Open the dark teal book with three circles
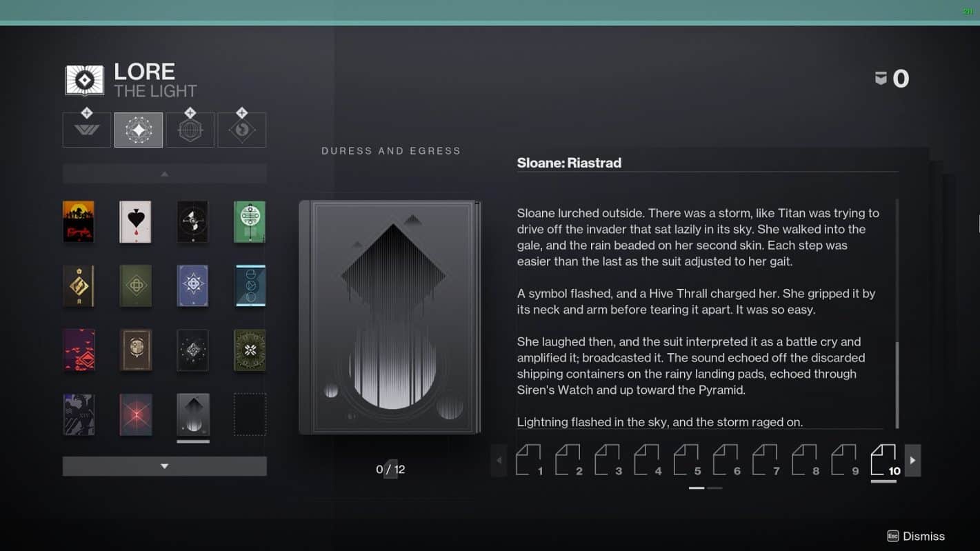The image size is (980, 551). pos(250,285)
